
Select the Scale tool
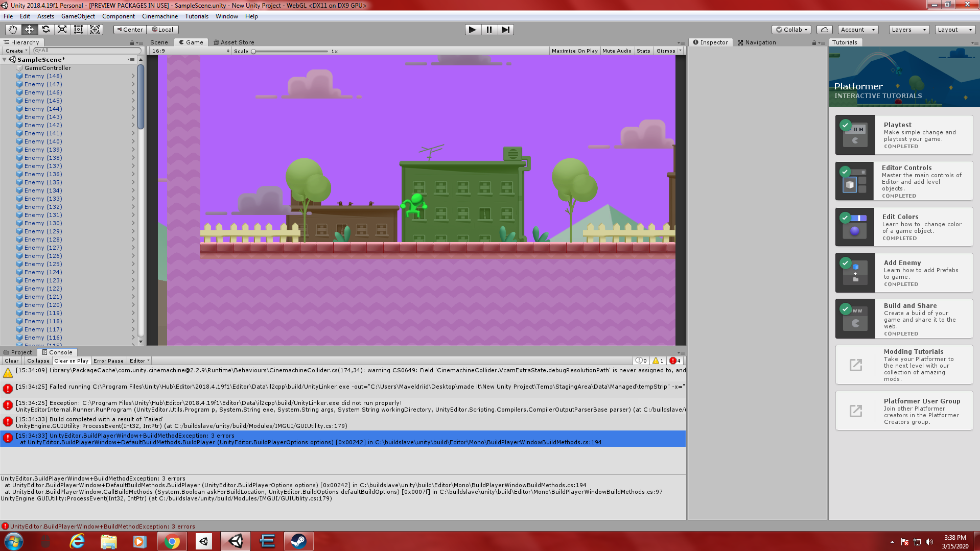click(x=62, y=30)
